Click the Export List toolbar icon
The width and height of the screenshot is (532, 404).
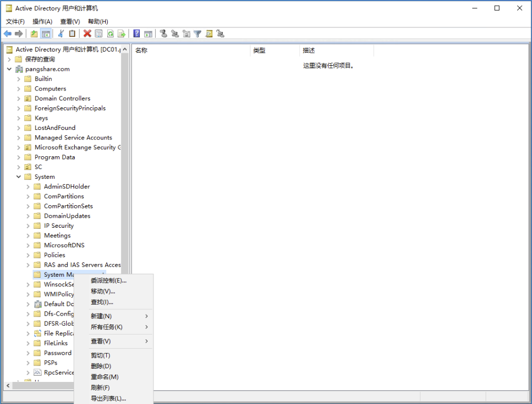coord(121,34)
